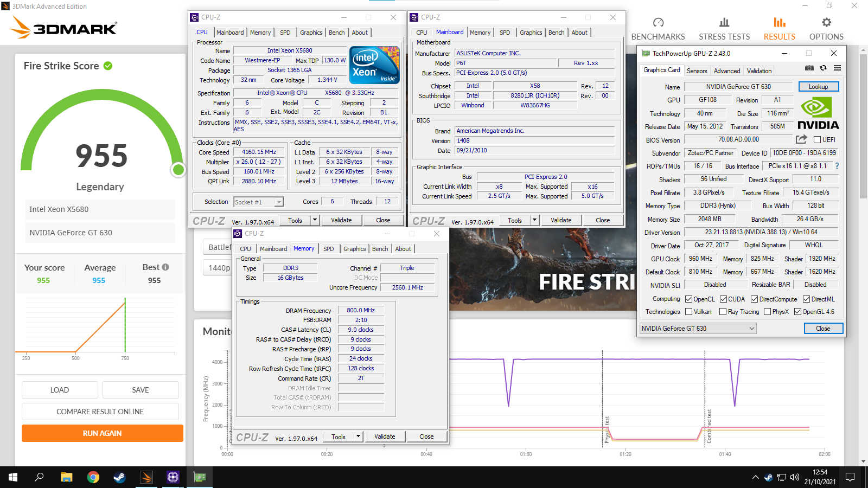Viewport: 868px width, 488px height.
Task: Open GPU-Z hamburger menu
Action: coord(837,68)
